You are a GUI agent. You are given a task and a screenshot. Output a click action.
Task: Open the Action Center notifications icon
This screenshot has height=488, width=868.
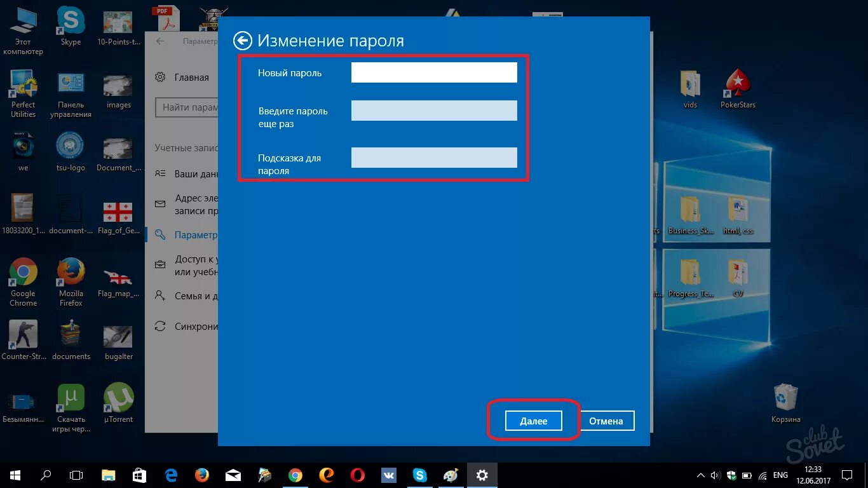tap(846, 475)
